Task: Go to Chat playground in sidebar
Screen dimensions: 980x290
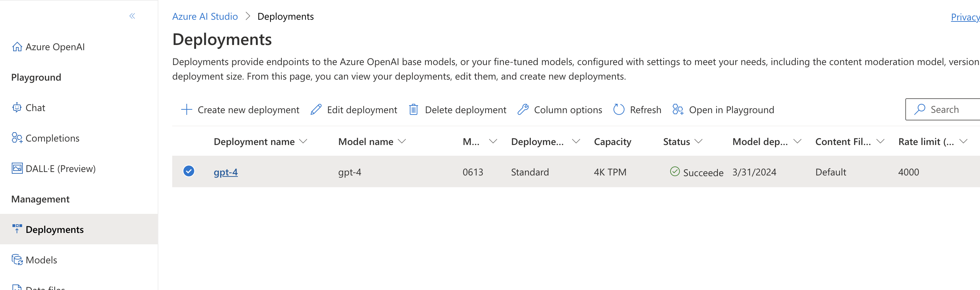Action: coord(35,108)
